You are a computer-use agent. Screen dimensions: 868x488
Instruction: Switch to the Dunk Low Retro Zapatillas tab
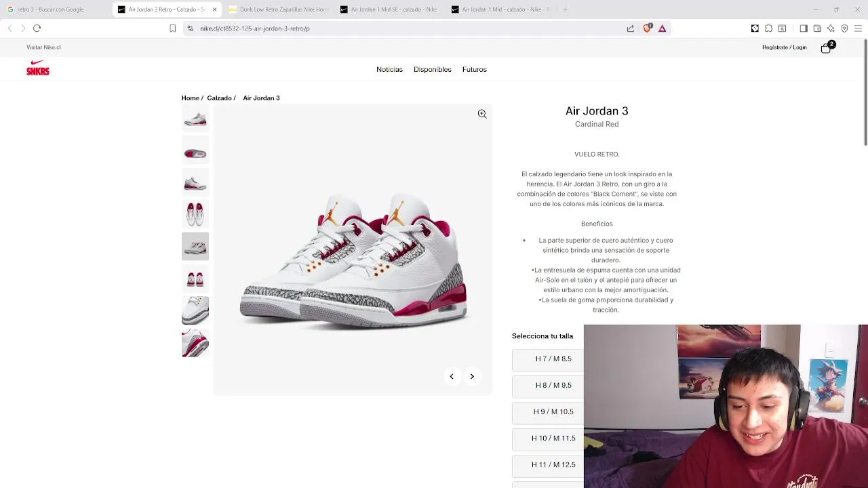(x=278, y=9)
